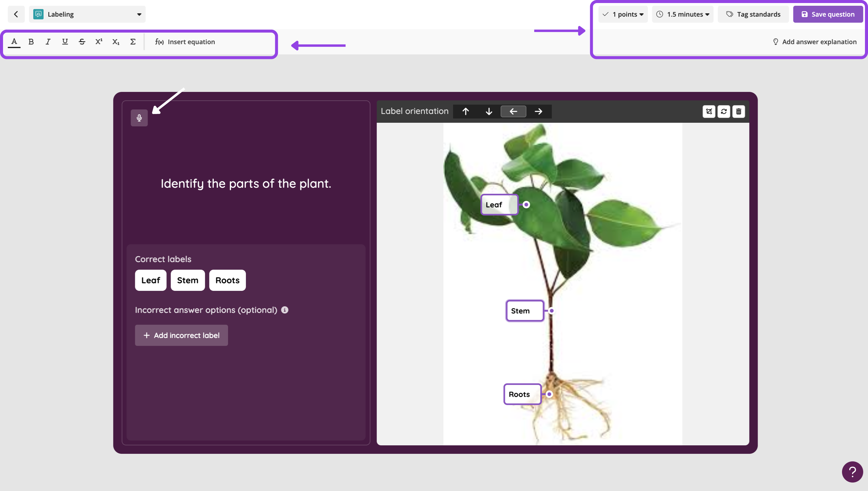The height and width of the screenshot is (491, 868).
Task: Click the microphone audio record icon
Action: pyautogui.click(x=139, y=118)
